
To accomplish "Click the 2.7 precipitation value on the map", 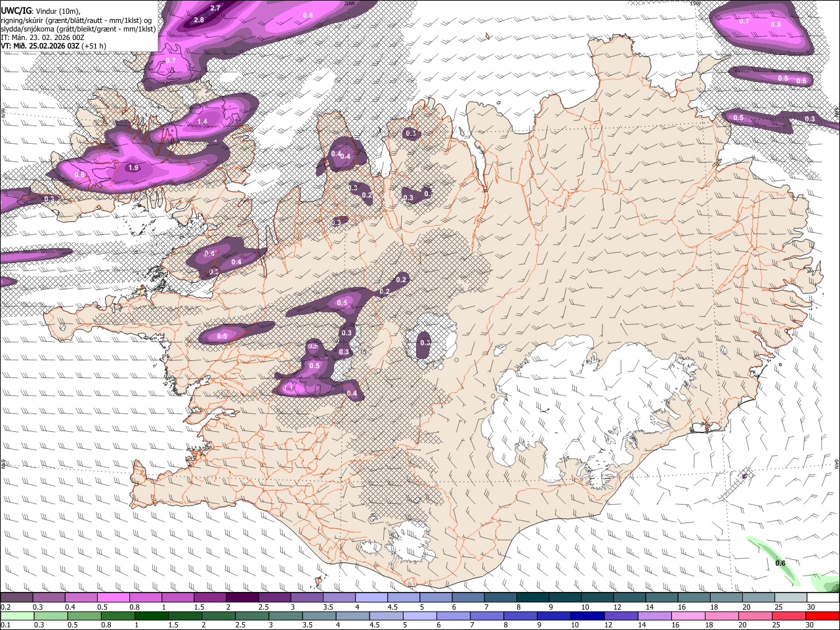I will point(215,8).
